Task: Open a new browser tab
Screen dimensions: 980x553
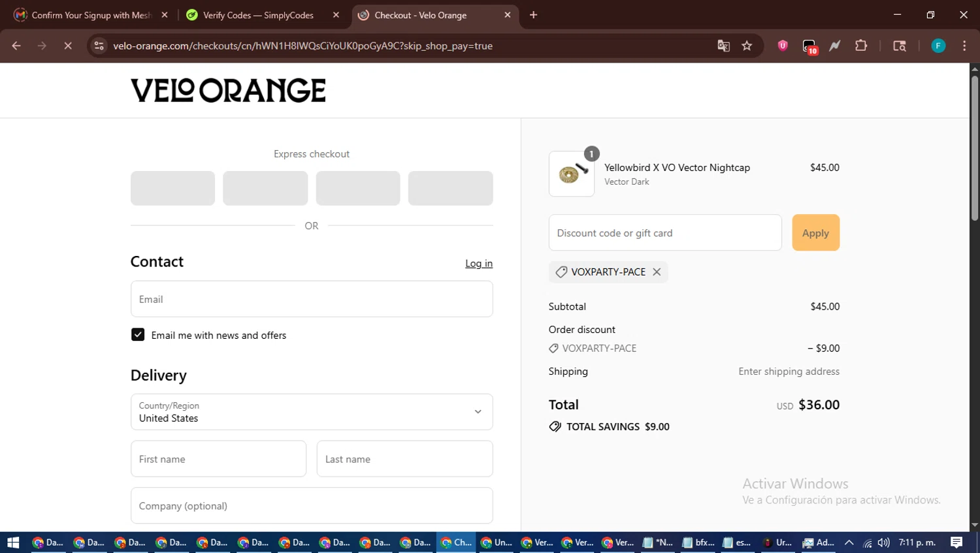Action: pyautogui.click(x=533, y=14)
